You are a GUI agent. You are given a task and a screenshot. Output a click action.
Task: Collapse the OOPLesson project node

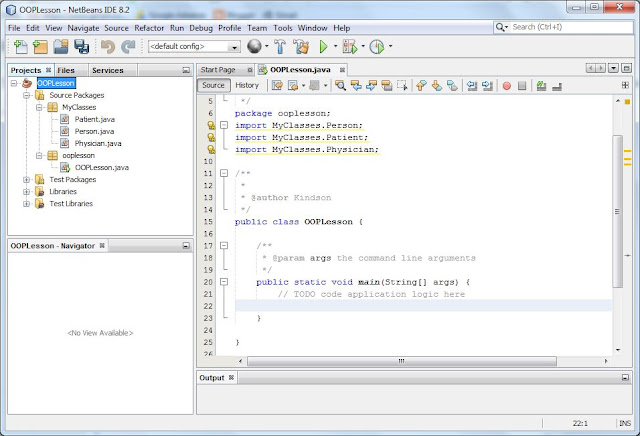pyautogui.click(x=14, y=83)
